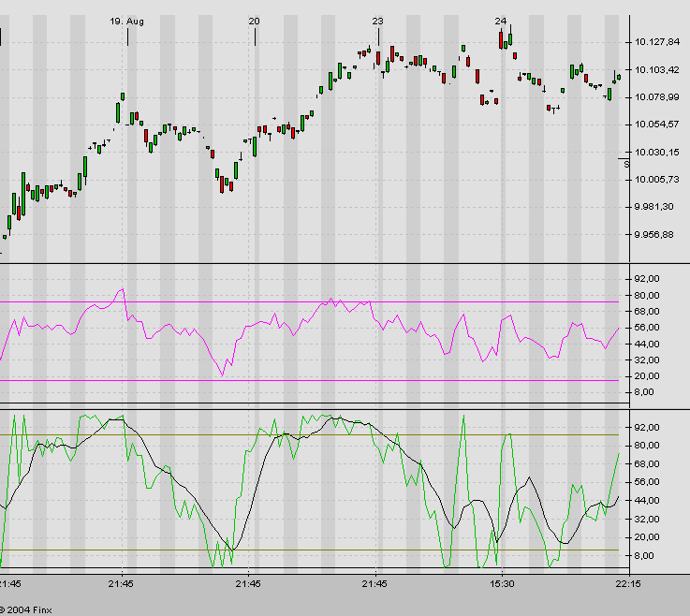Viewport: 690px width, 616px height.
Task: Click the 32,00 label in bottom indicator panel
Action: 647,519
